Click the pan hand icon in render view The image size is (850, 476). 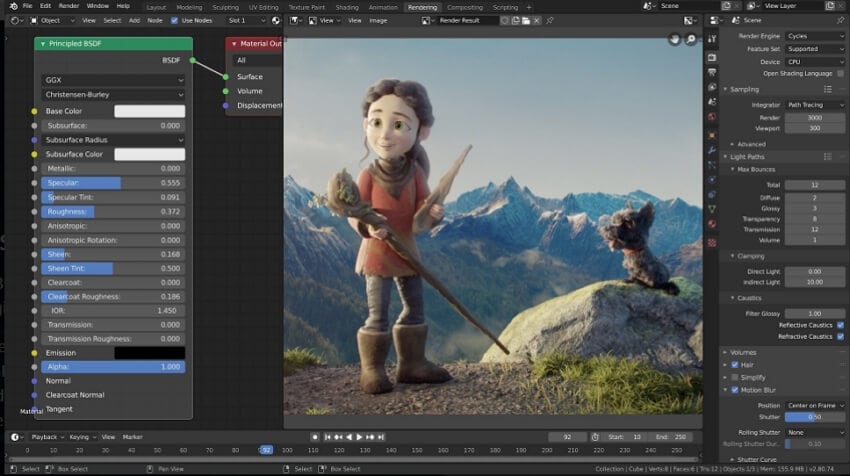click(x=674, y=39)
